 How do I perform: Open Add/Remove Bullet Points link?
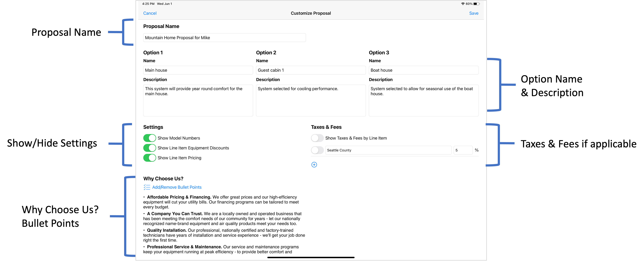click(177, 187)
